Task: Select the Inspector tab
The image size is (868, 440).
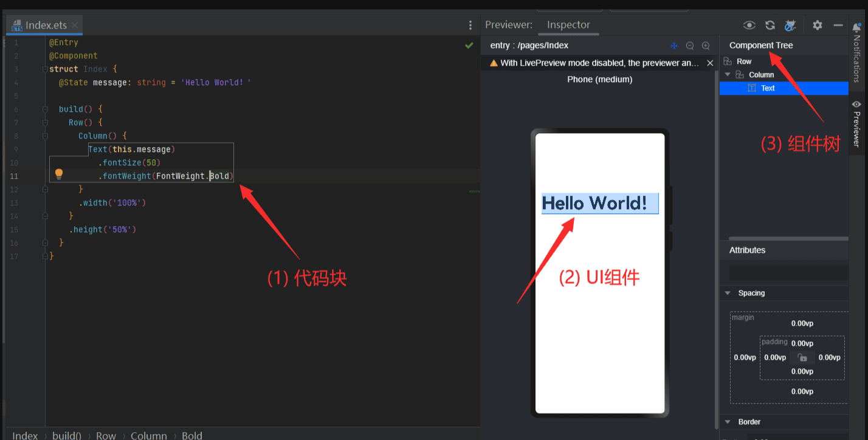Action: point(568,25)
